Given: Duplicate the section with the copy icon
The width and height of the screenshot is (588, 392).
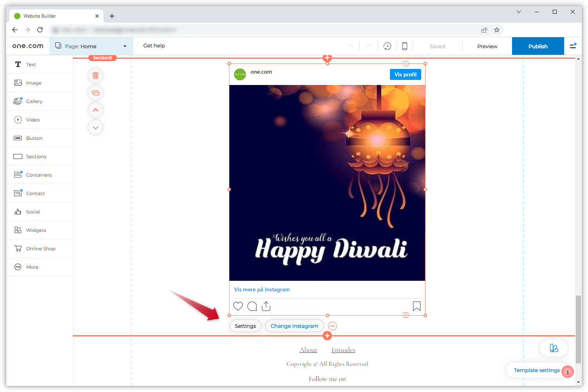Looking at the screenshot, I should tap(96, 93).
